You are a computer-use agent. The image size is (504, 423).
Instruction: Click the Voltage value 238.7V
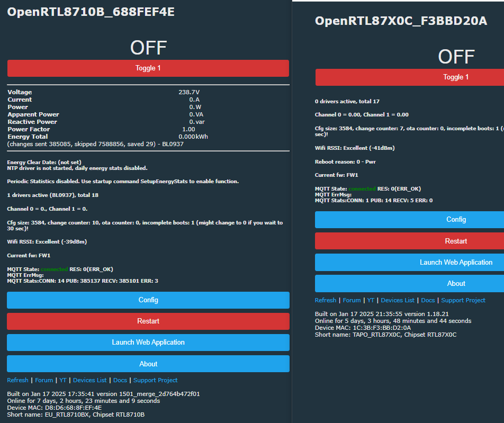click(x=189, y=92)
